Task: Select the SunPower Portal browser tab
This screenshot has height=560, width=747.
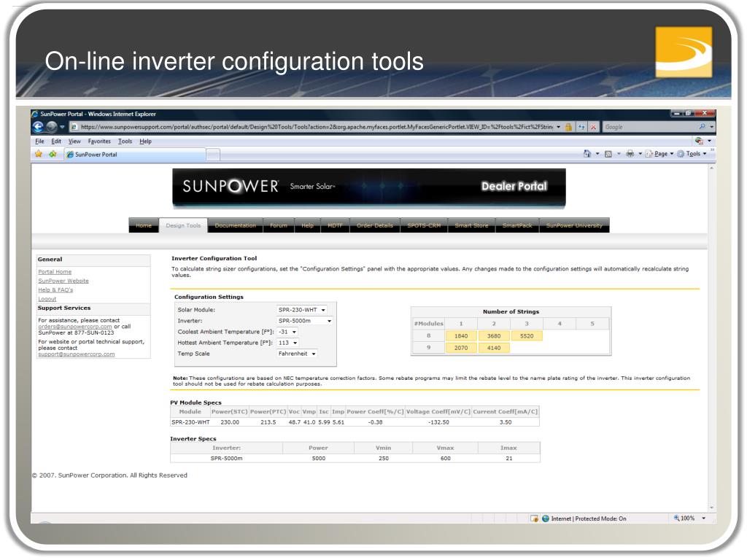Action: click(135, 155)
